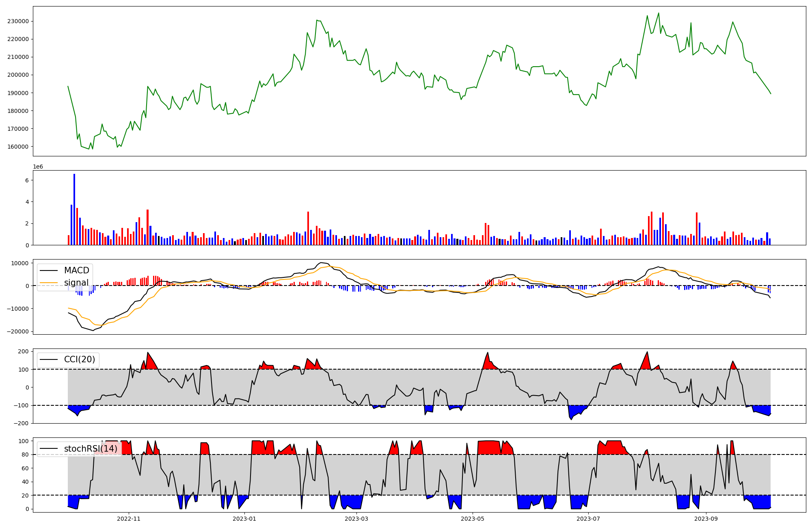This screenshot has height=528, width=812.
Task: Click the tallest blue volume bar
Action: [74, 209]
